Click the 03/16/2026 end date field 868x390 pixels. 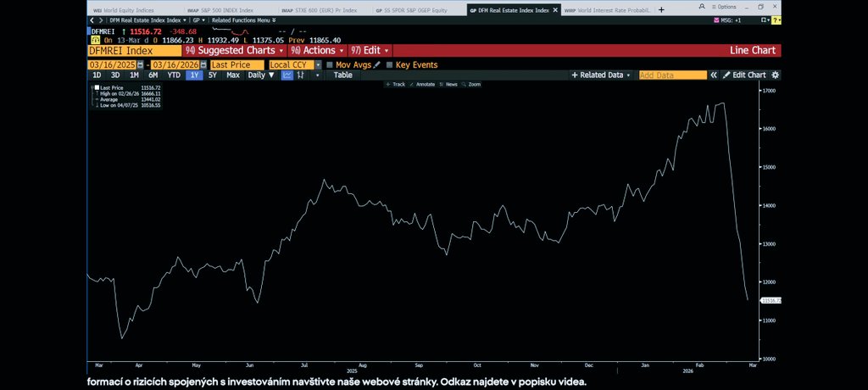pyautogui.click(x=175, y=64)
